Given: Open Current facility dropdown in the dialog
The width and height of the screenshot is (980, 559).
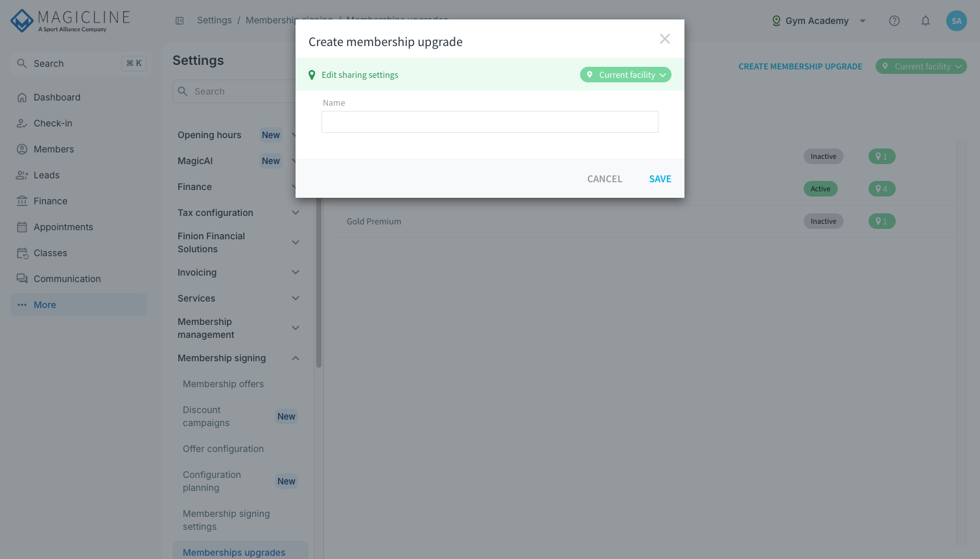Looking at the screenshot, I should point(625,75).
